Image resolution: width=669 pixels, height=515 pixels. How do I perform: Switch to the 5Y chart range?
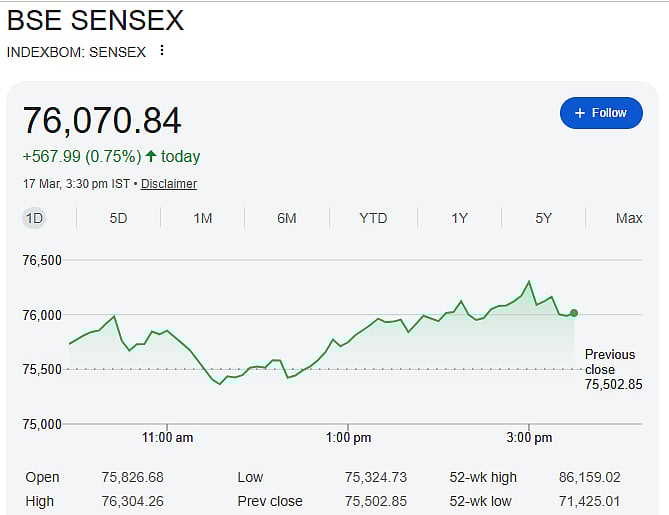point(543,218)
